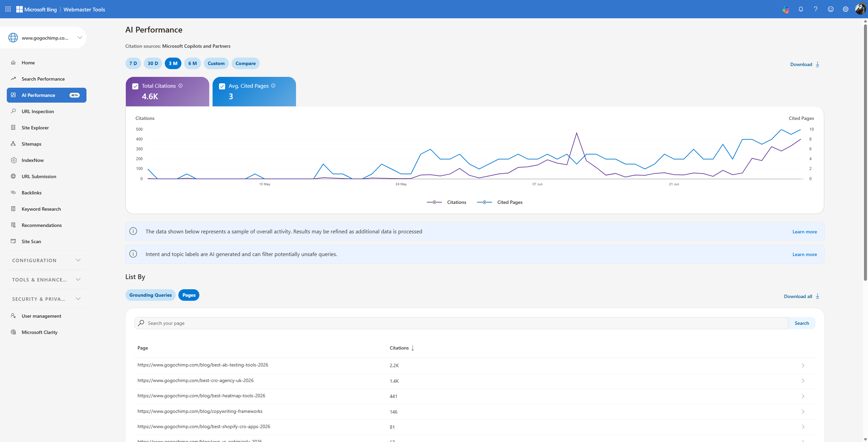This screenshot has width=868, height=442.
Task: Select the 3 M time range
Action: [x=173, y=63]
